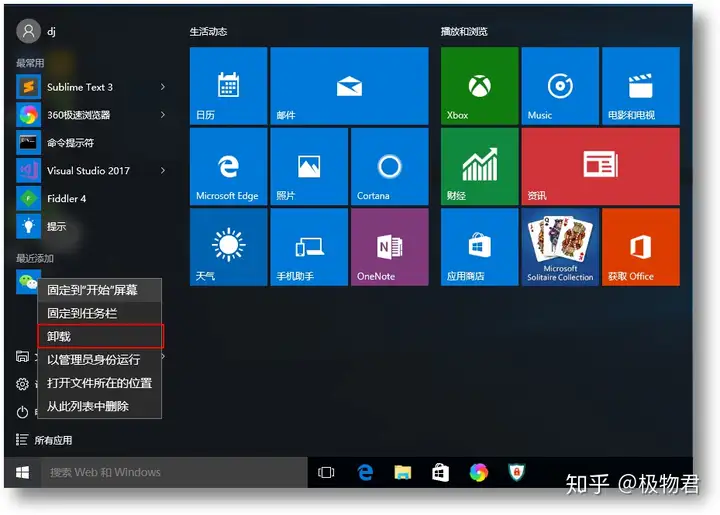Open 360 browser from the taskbar
Viewport: 720px width, 515px height.
click(x=478, y=472)
